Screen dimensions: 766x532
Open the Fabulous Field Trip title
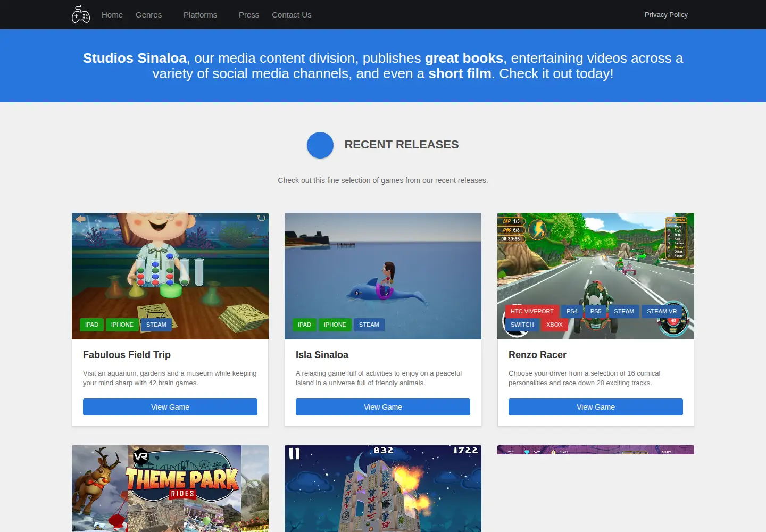pyautogui.click(x=127, y=355)
